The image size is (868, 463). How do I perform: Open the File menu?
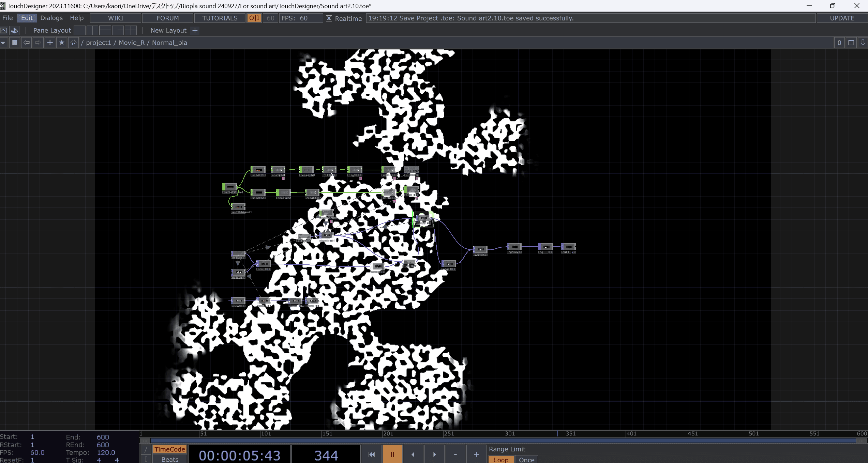(8, 18)
